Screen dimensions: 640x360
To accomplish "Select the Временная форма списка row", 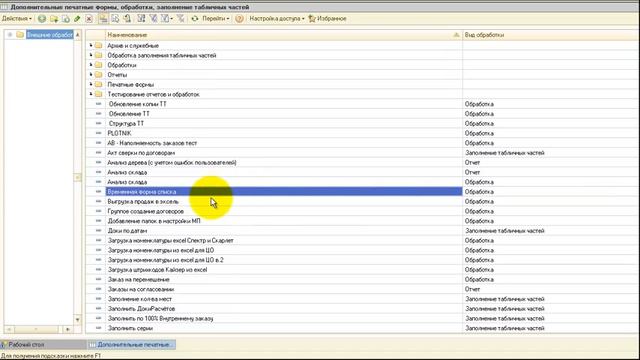I will (x=362, y=192).
